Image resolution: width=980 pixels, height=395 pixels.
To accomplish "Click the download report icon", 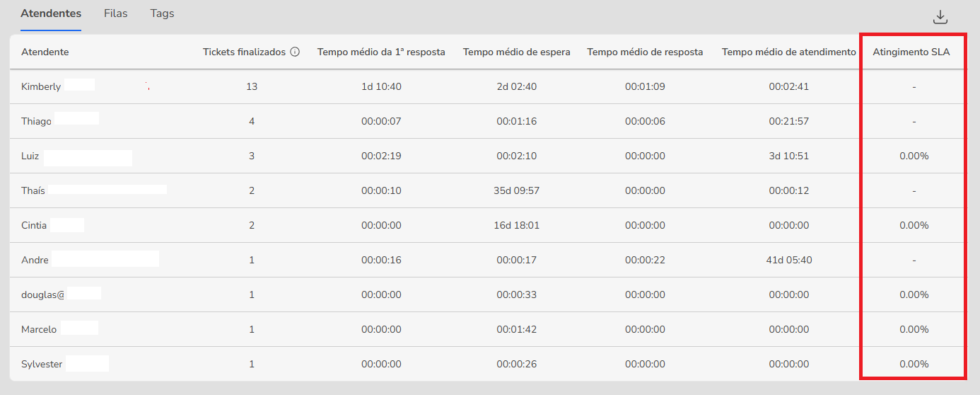I will [x=940, y=17].
